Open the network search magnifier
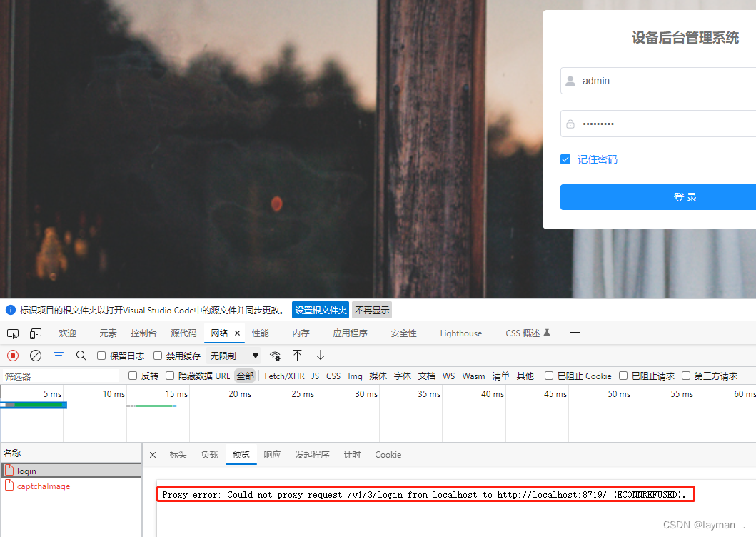The image size is (756, 537). (81, 356)
